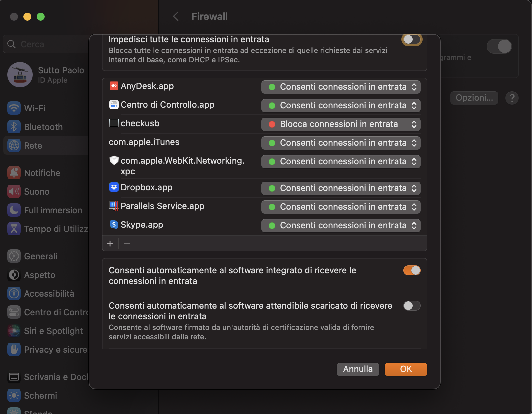The image size is (532, 414).
Task: Open Wi-Fi settings in sidebar
Action: click(35, 108)
